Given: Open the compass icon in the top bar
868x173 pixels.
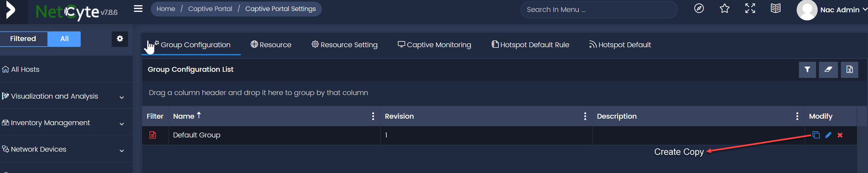Looking at the screenshot, I should [699, 8].
